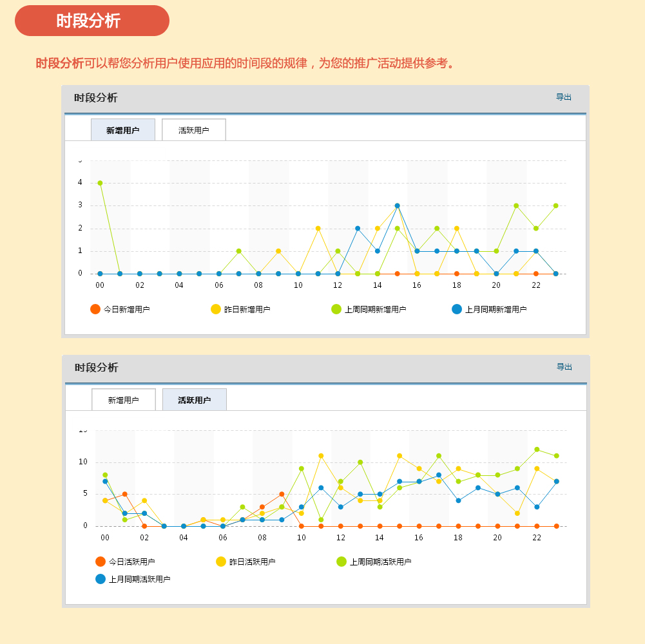Screen dimensions: 645x644
Task: Click 时段分析 title in top panel header
Action: (96, 98)
